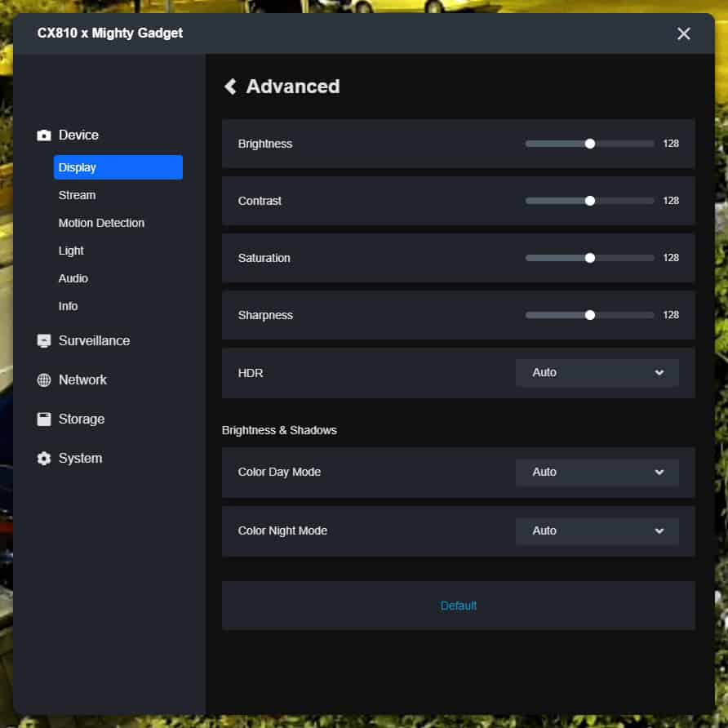Close the CX810 settings dialog
Viewport: 728px width, 728px height.
(683, 33)
